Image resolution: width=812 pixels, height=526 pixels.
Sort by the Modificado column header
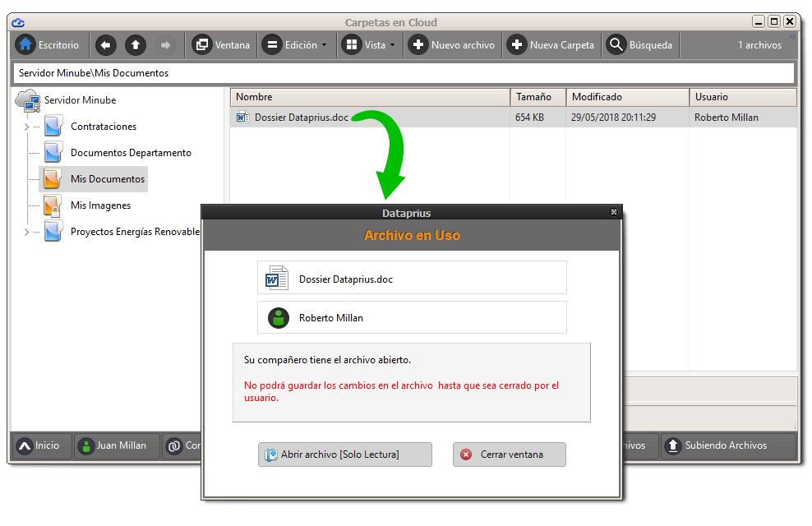tap(628, 97)
